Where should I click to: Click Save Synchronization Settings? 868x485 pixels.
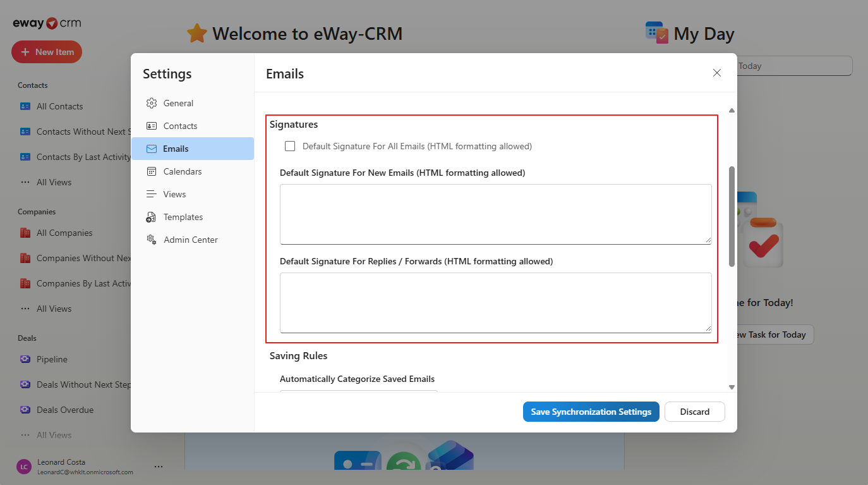coord(591,412)
